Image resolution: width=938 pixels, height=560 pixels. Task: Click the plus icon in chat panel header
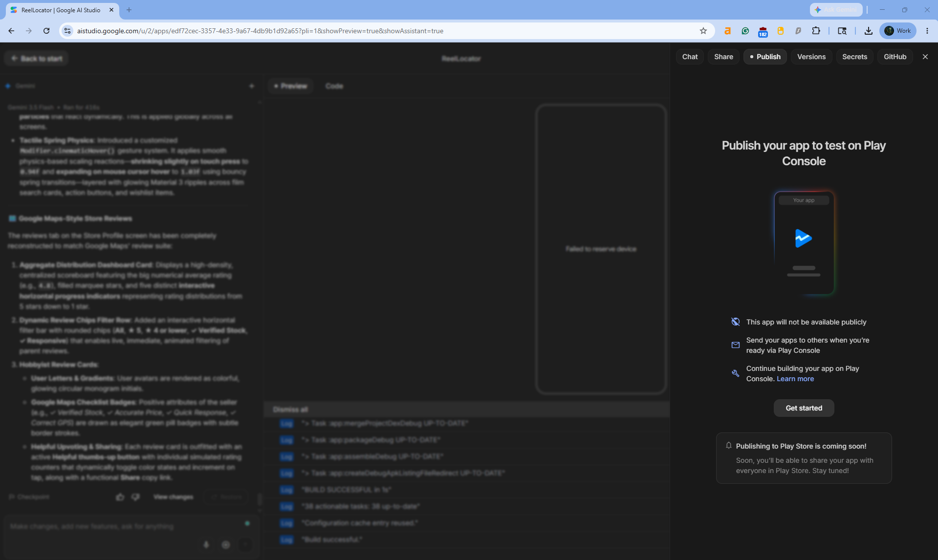(x=252, y=86)
